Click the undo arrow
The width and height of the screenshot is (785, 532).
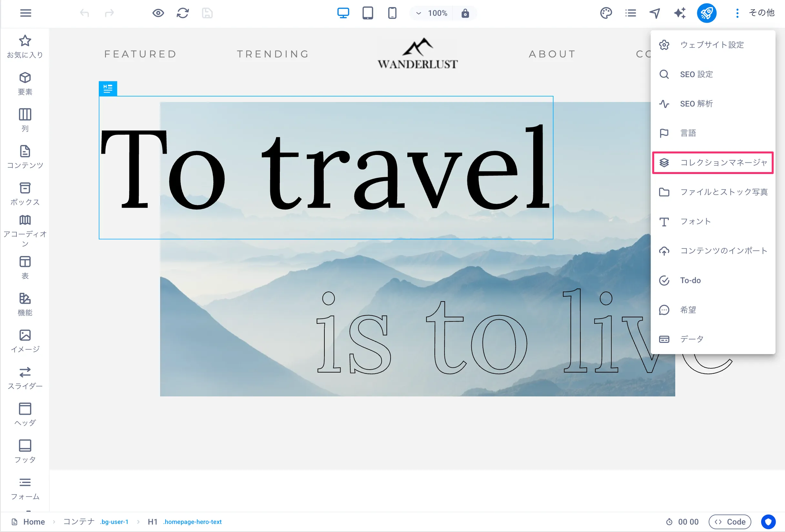point(85,13)
